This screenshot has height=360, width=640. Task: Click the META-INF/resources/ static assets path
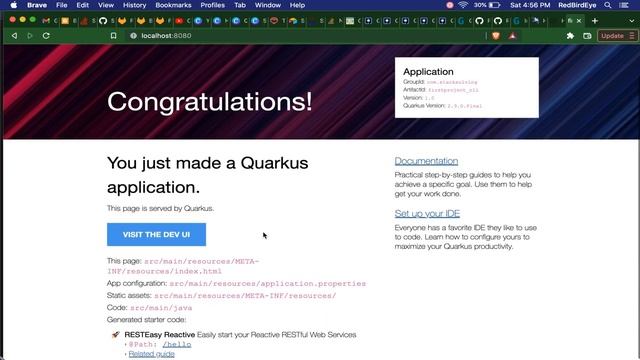[x=245, y=296]
